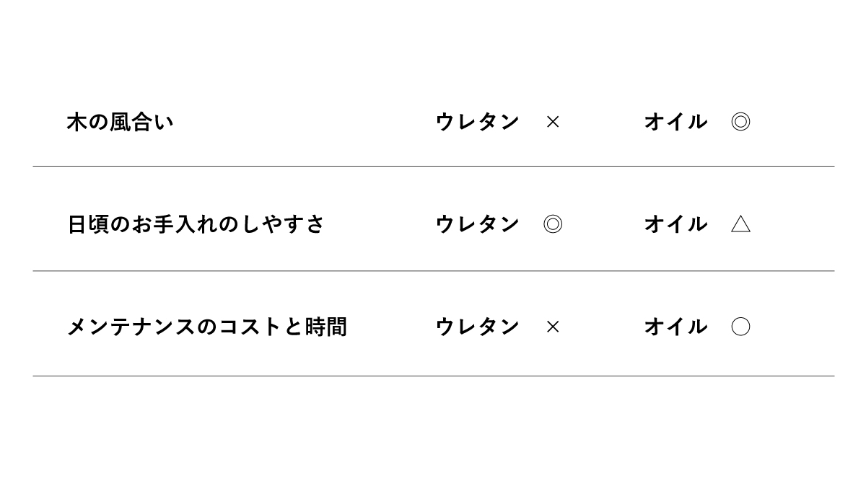Click the bottom divider line under メンテナンス row
866x504 pixels.
pyautogui.click(x=433, y=376)
